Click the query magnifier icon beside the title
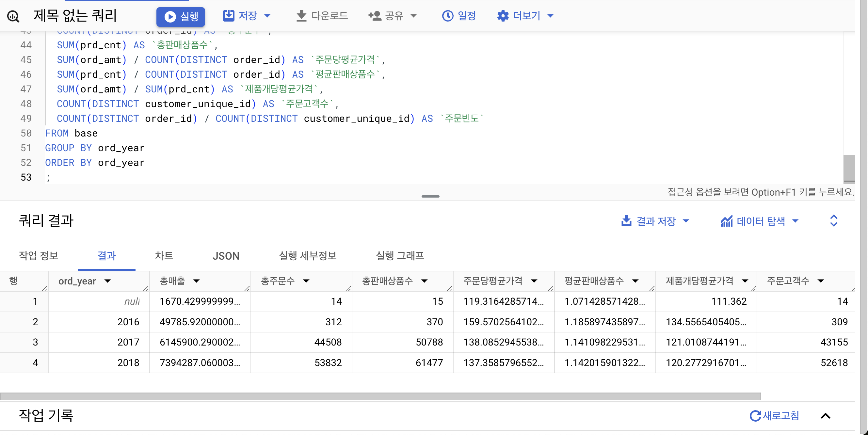The image size is (868, 435). pos(13,16)
